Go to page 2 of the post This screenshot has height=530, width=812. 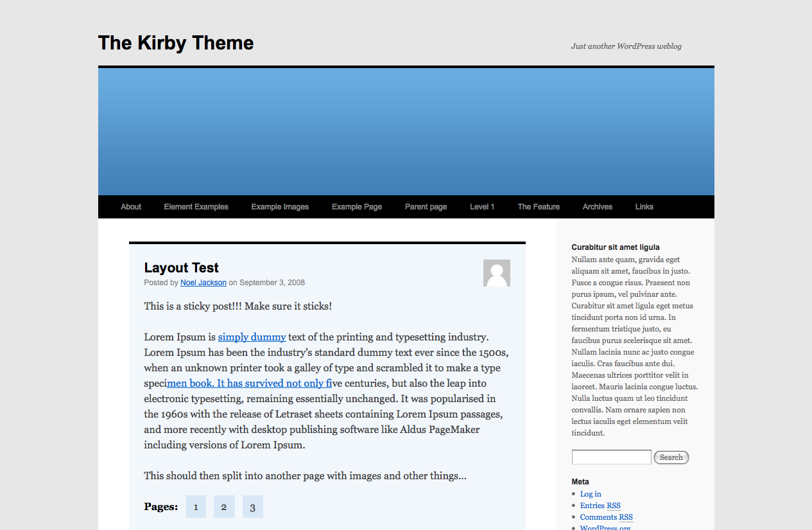click(224, 506)
